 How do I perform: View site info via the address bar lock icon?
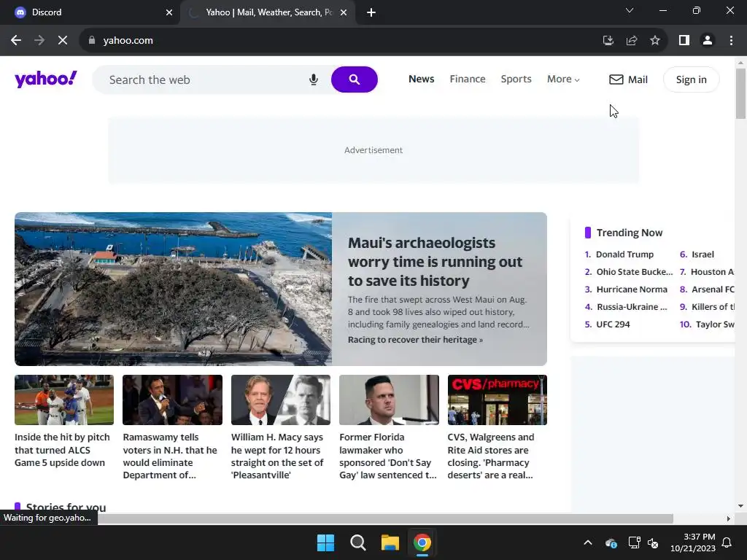92,41
